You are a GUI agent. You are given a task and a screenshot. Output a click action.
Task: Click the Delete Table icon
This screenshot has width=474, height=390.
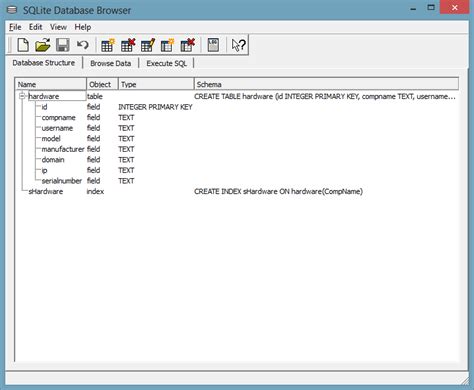[128, 45]
